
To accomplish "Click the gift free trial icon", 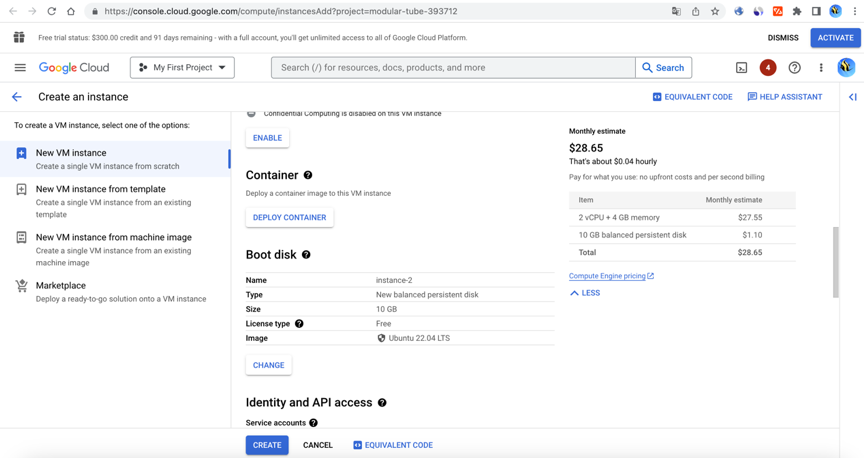I will coord(19,37).
